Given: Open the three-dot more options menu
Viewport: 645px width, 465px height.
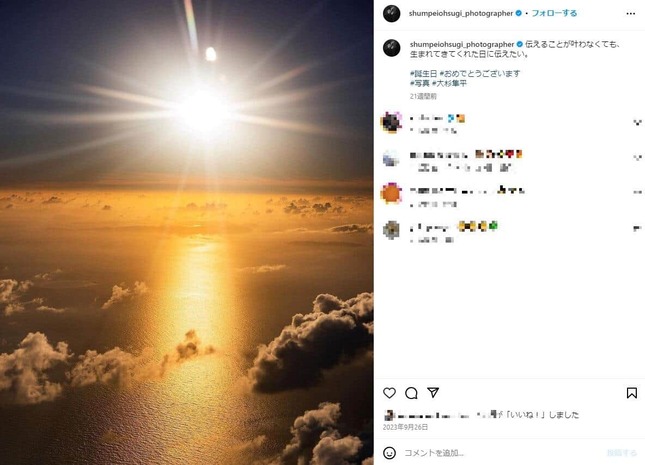Looking at the screenshot, I should pos(630,14).
